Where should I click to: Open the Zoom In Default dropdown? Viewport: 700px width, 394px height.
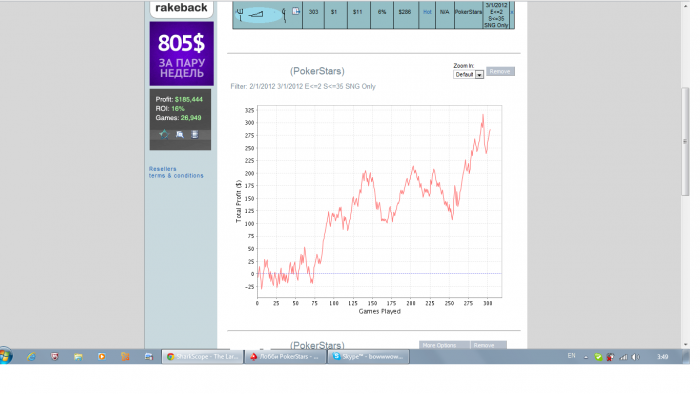468,75
